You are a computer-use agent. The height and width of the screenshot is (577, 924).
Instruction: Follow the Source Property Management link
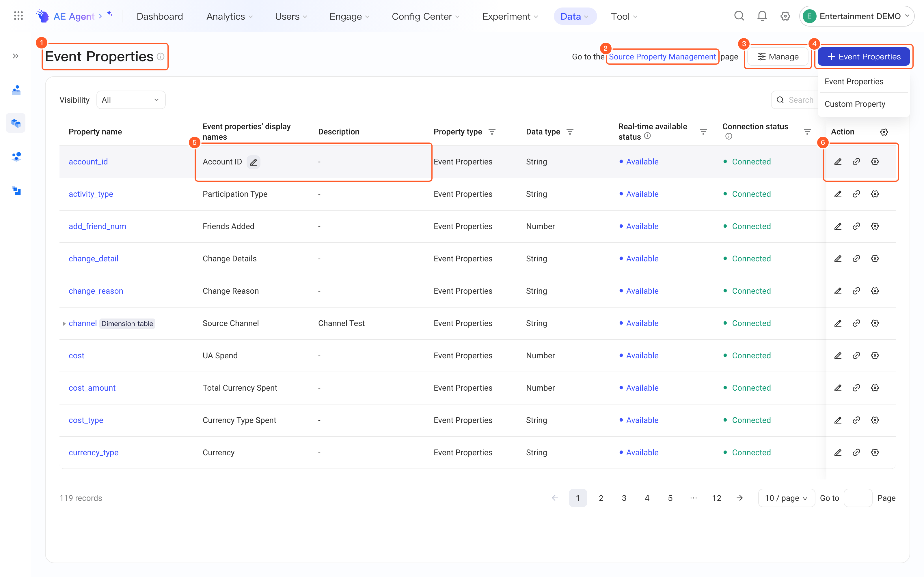tap(662, 57)
